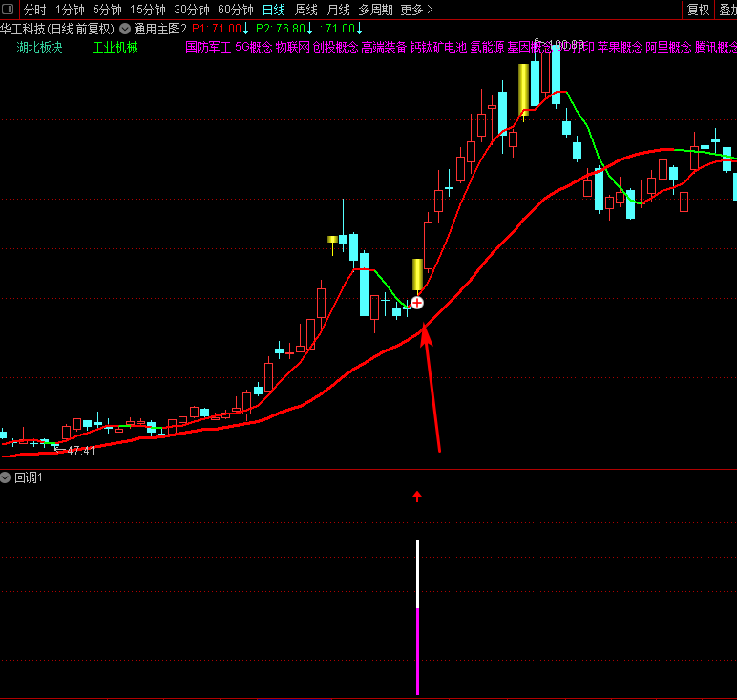Click the 回调1 indicator name label
The width and height of the screenshot is (737, 700).
point(29,478)
